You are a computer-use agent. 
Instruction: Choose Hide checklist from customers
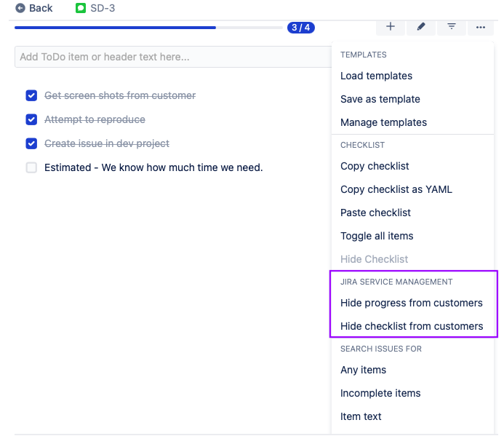412,326
